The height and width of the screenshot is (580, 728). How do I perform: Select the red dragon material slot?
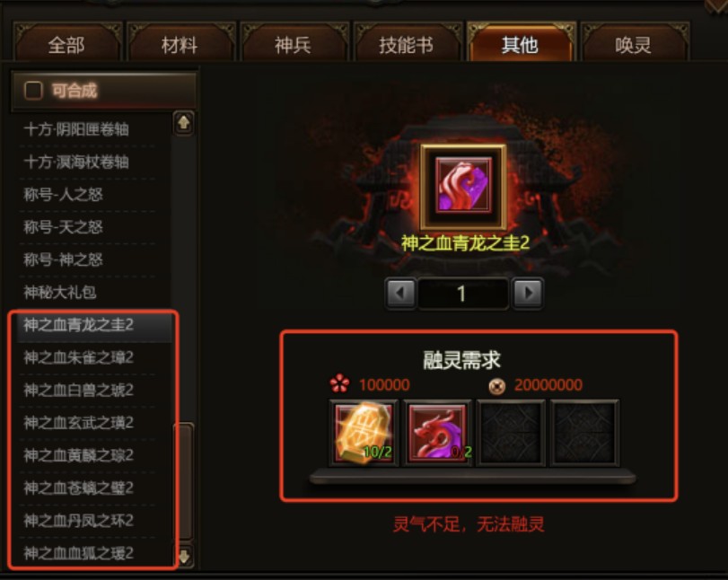point(437,434)
